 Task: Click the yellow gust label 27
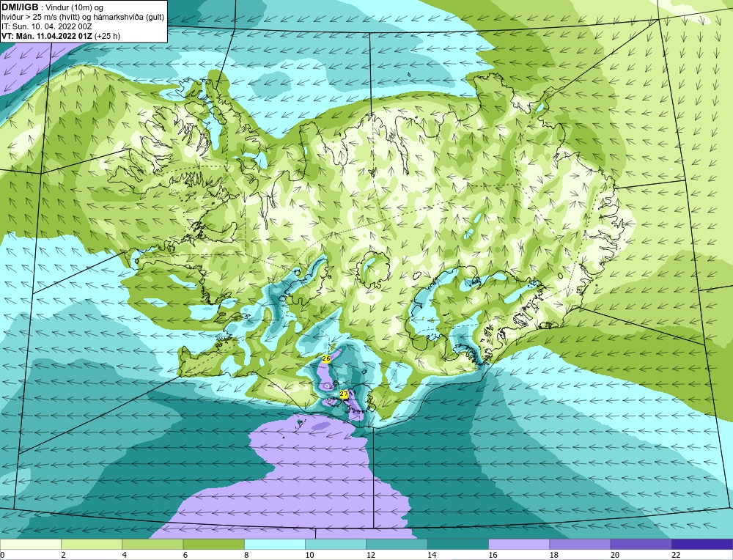point(344,394)
